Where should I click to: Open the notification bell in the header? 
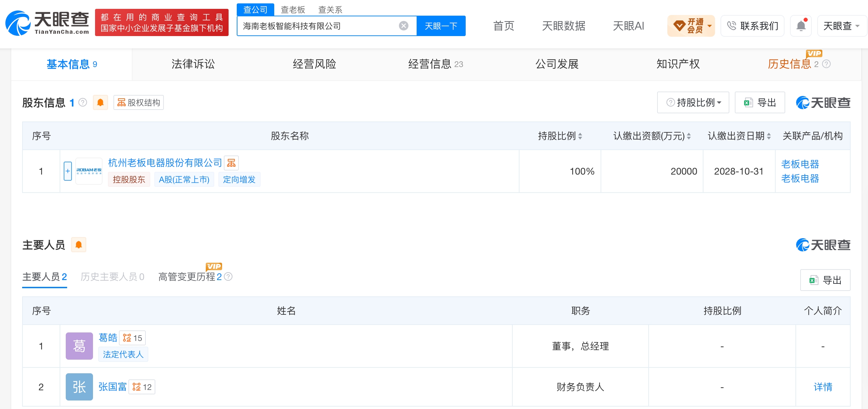(x=801, y=26)
